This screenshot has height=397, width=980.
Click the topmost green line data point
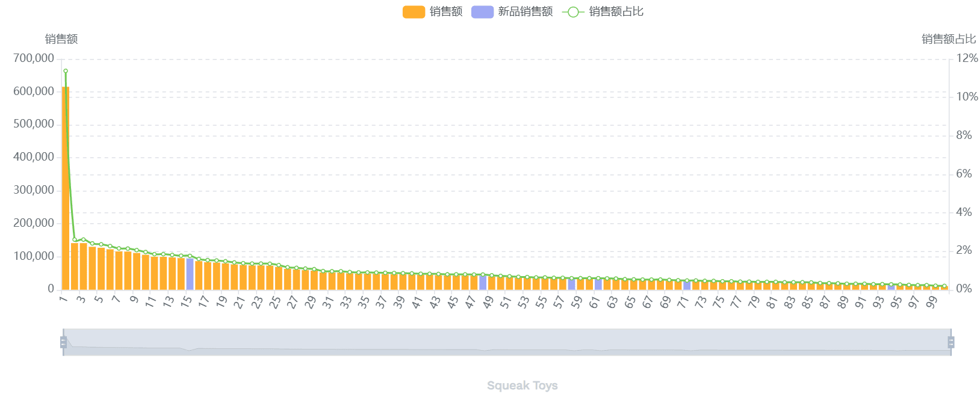66,71
